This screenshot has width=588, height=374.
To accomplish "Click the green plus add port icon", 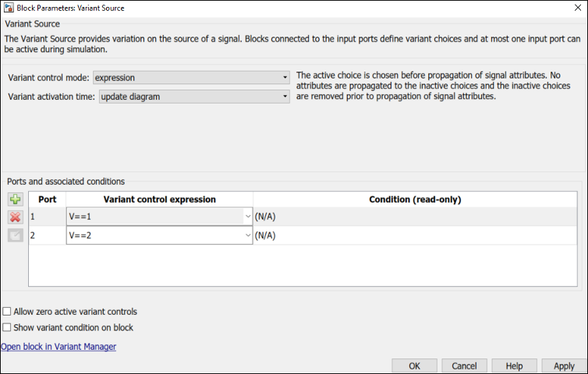I will [15, 200].
